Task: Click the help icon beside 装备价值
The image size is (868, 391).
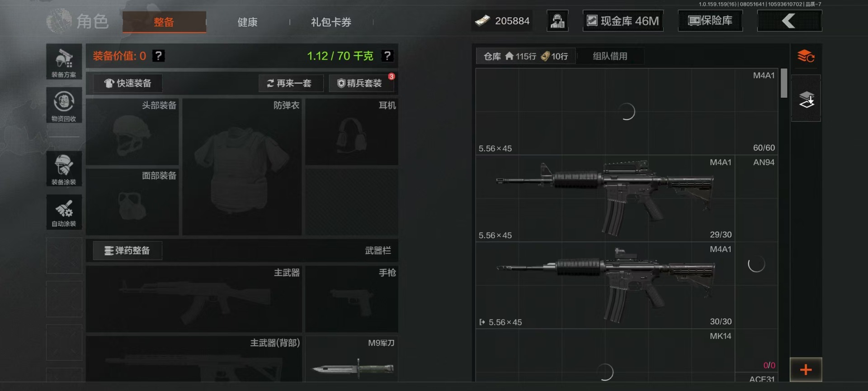Action: pos(158,56)
